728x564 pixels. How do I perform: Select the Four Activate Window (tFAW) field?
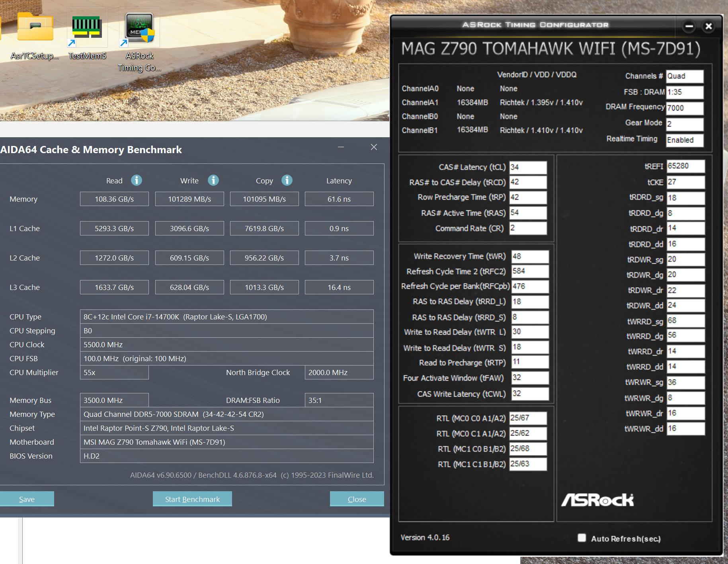pos(530,377)
